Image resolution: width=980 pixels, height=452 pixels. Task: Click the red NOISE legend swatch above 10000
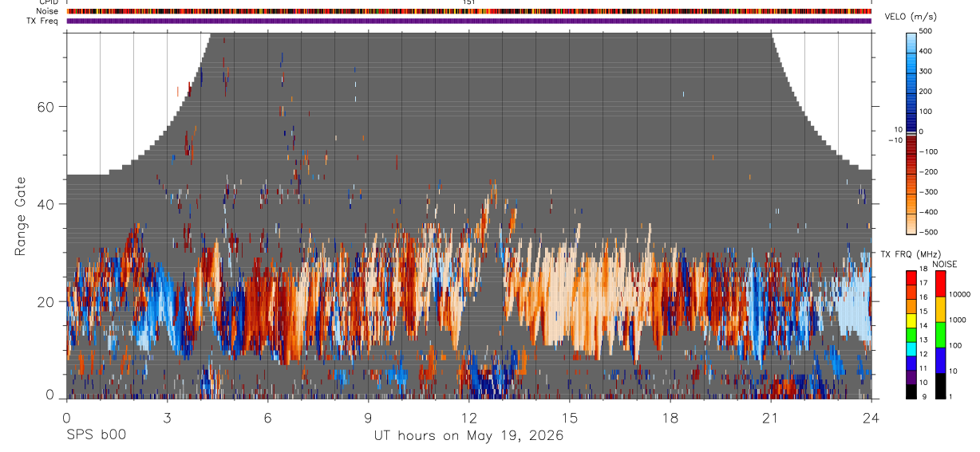click(x=941, y=283)
